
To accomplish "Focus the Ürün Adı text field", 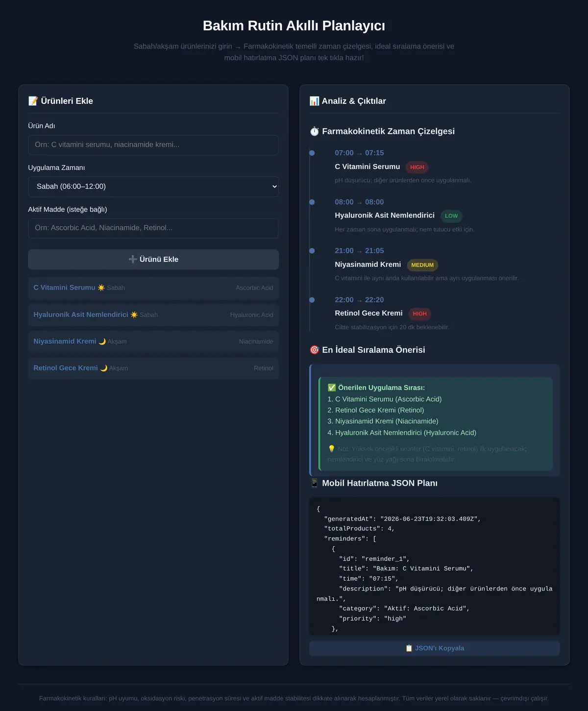I will [x=153, y=145].
